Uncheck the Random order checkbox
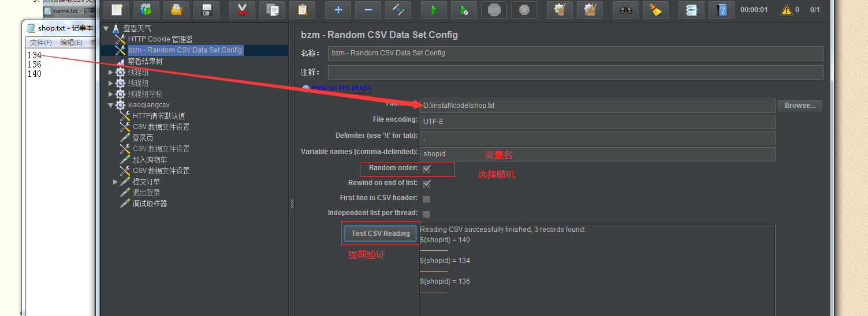The image size is (868, 316). pyautogui.click(x=426, y=169)
